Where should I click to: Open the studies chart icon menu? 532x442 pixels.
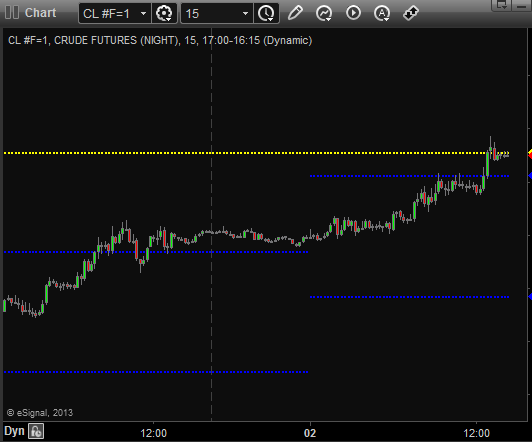coord(324,14)
